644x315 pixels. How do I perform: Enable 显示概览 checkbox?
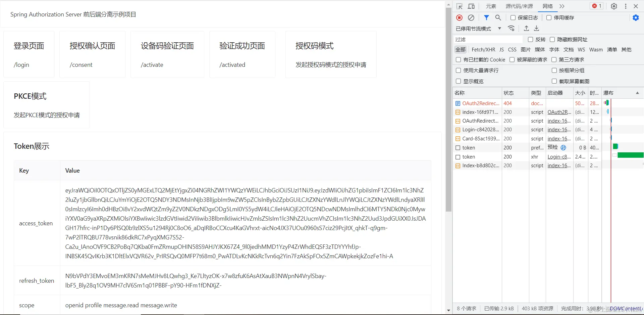tap(459, 81)
